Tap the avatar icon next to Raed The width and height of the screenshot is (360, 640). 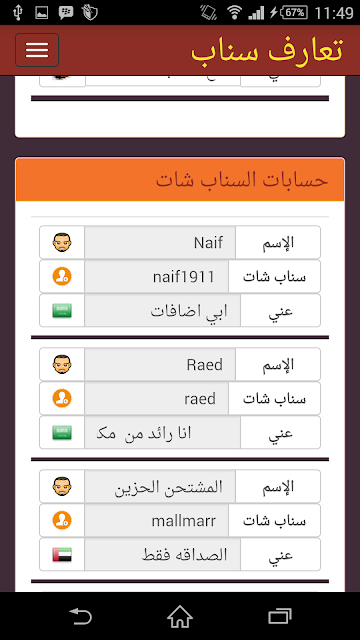[x=62, y=364]
